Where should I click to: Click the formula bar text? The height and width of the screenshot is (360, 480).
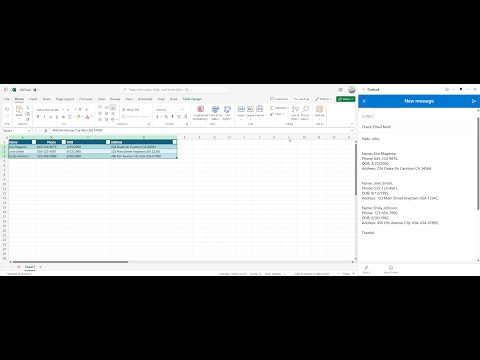[77, 131]
